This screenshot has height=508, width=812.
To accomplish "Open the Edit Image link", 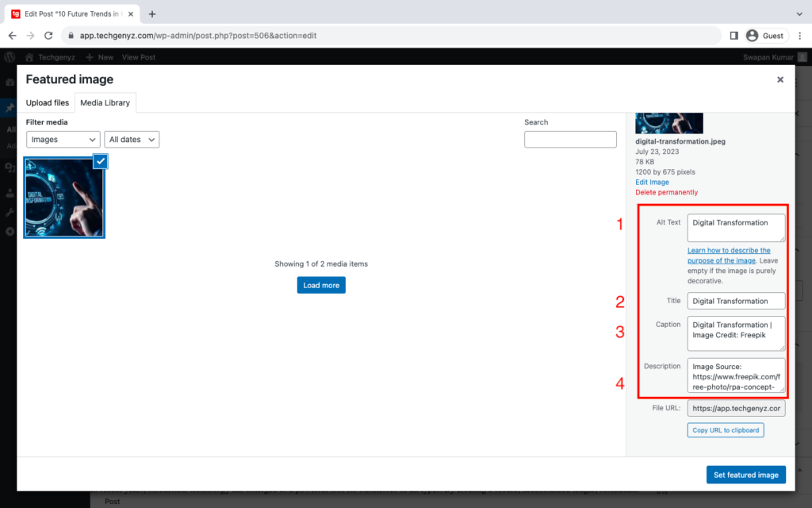I will coord(652,182).
